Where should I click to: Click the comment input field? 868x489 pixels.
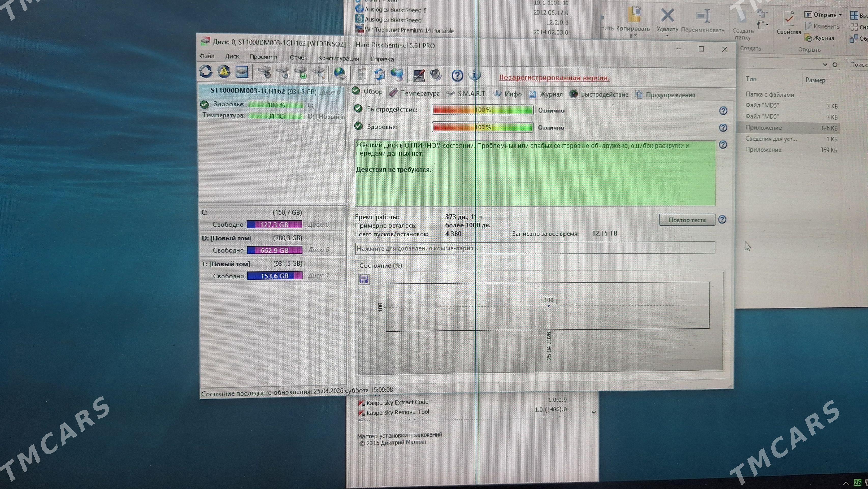pos(534,248)
